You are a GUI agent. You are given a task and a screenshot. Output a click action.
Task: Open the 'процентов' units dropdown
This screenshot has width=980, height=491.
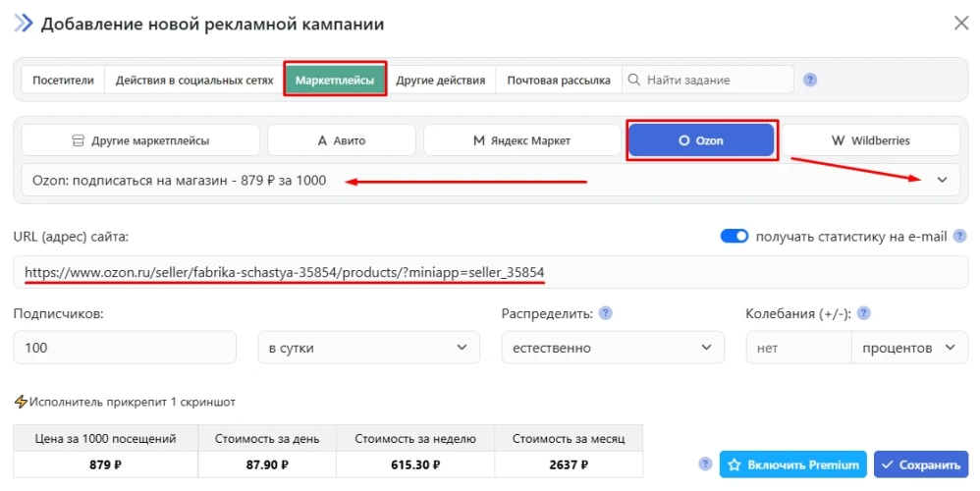point(908,348)
